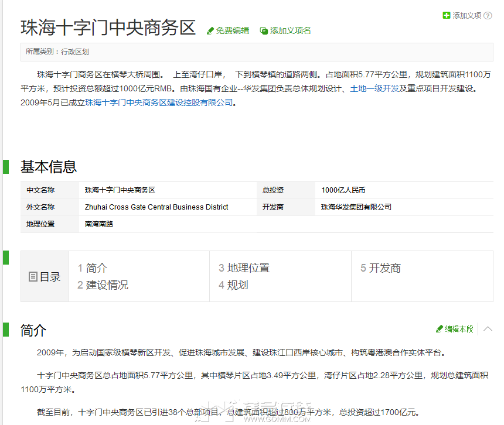The width and height of the screenshot is (504, 425).
Task: Click the 添加义项名 link
Action: pos(290,30)
